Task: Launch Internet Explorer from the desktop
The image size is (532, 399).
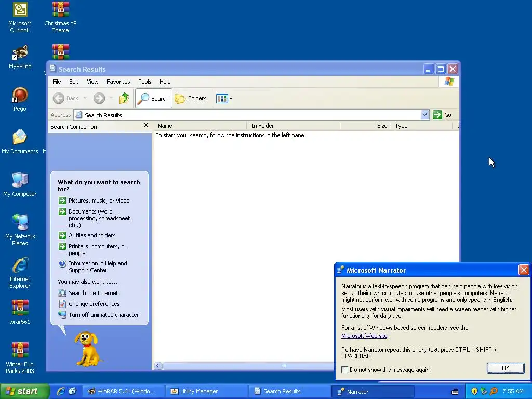Action: 20,273
